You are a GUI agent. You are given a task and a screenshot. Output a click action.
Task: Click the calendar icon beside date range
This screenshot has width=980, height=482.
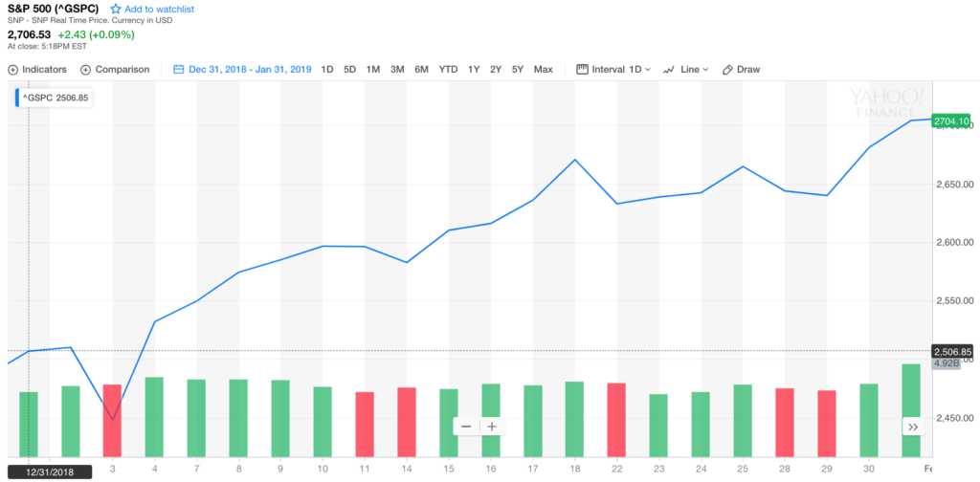pos(179,70)
